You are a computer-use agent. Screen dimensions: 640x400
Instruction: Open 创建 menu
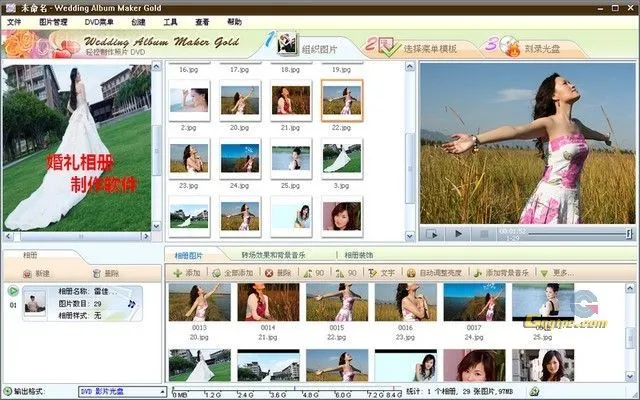click(x=138, y=22)
